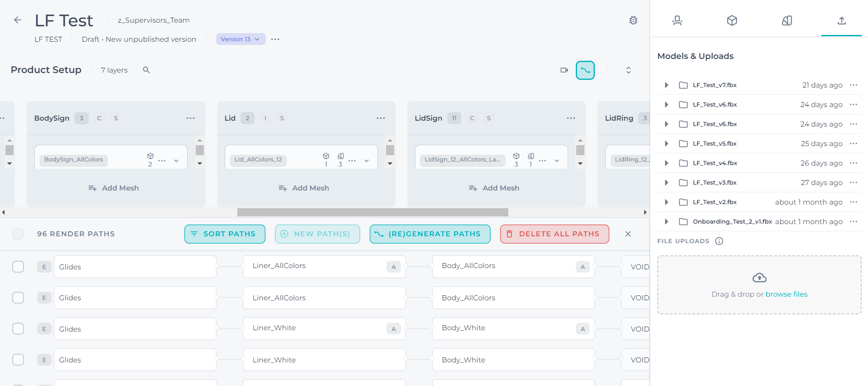The image size is (868, 386).
Task: Open the BodySign layer options menu
Action: (x=190, y=118)
